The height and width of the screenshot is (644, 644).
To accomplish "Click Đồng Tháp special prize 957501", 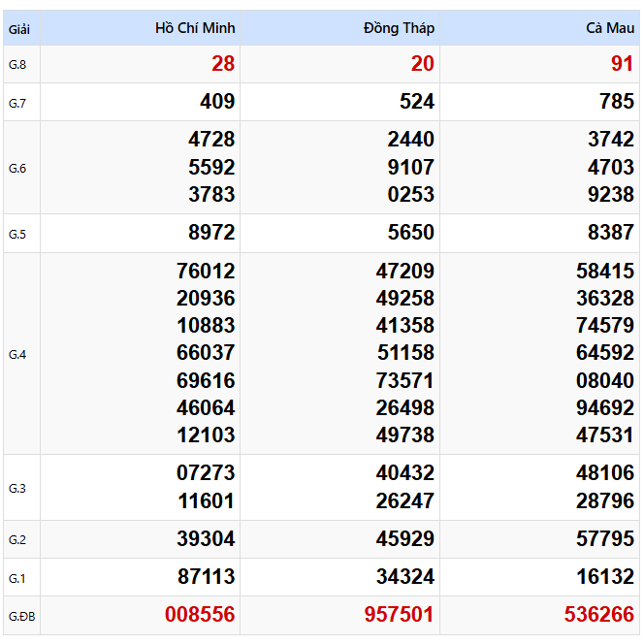I will pyautogui.click(x=400, y=615).
